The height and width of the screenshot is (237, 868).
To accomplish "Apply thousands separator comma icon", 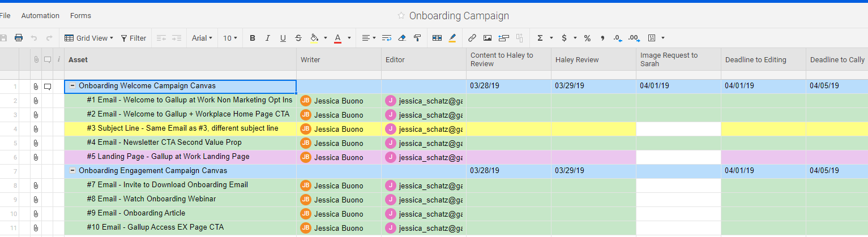I will pyautogui.click(x=602, y=38).
